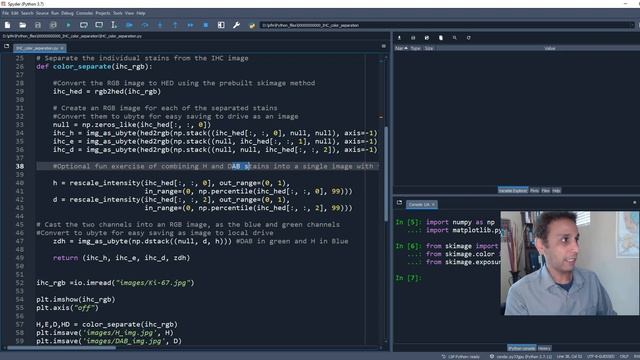Open a file with the folder icon
The width and height of the screenshot is (640, 360).
coord(22,25)
